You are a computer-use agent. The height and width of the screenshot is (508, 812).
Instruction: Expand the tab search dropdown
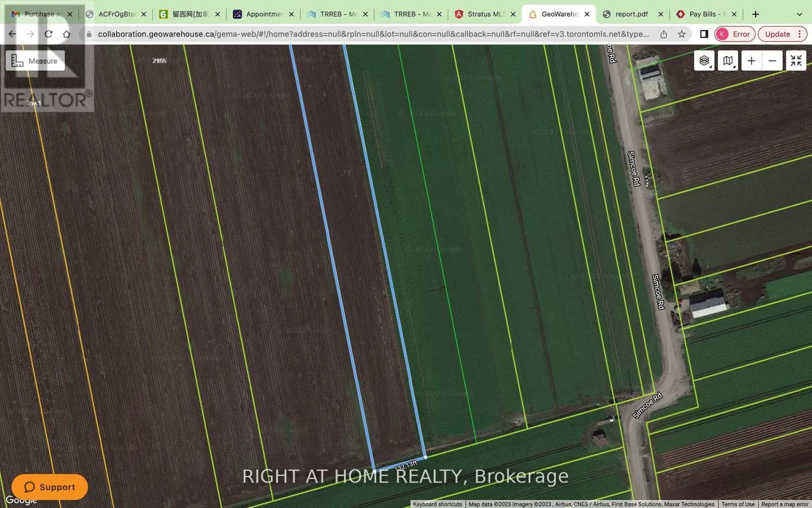tap(799, 14)
